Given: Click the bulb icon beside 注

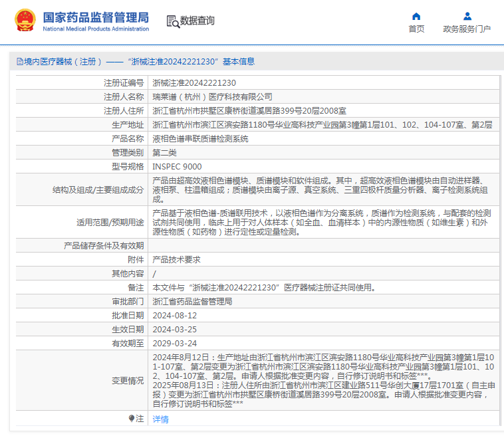Looking at the screenshot, I should click(x=131, y=418).
